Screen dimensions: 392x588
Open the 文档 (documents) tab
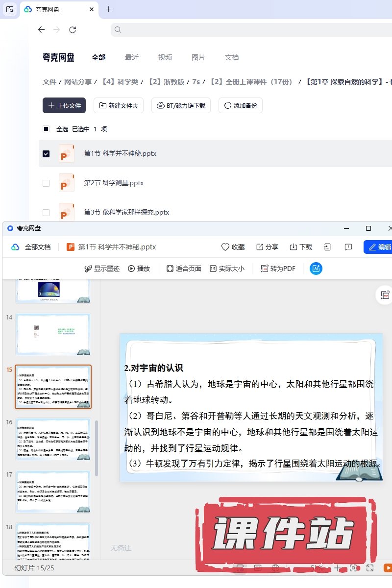tap(232, 57)
